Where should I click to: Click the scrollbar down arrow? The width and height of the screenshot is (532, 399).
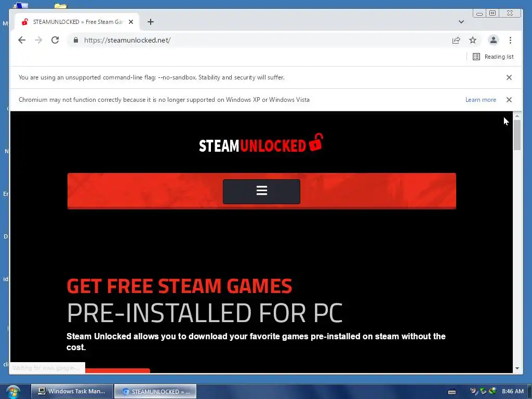coord(517,368)
